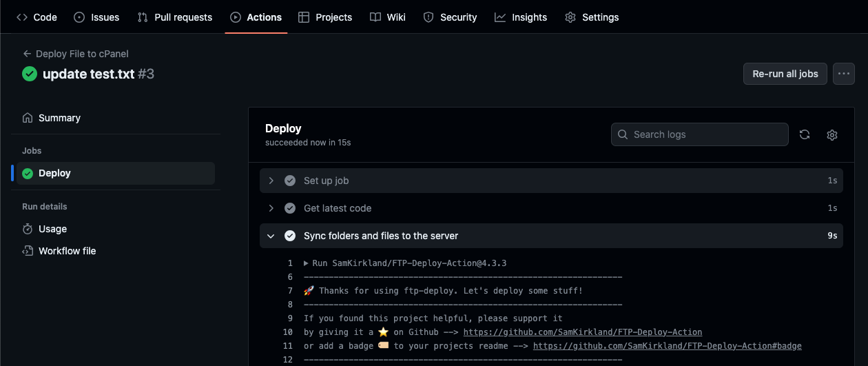Click green success check beside update test.txt

(30, 74)
